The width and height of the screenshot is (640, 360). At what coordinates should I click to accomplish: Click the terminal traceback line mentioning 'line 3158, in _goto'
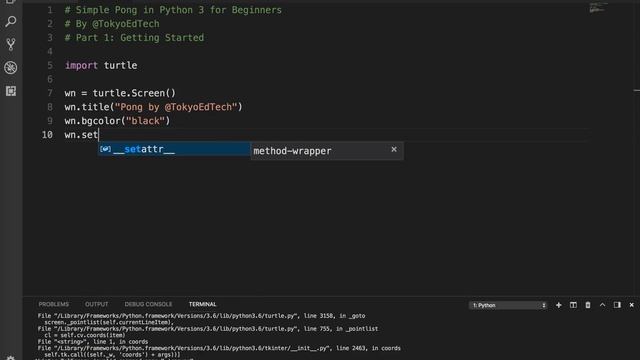pyautogui.click(x=201, y=316)
